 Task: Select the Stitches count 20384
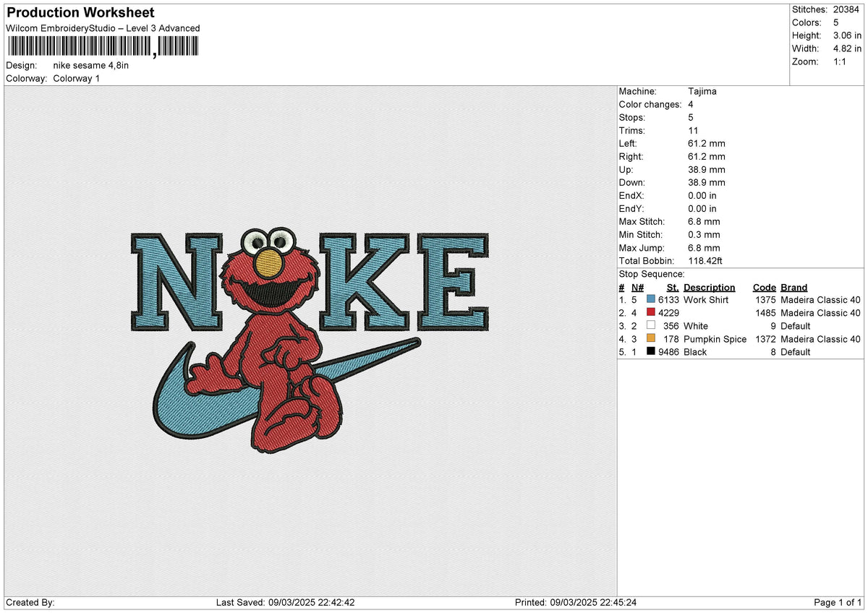point(847,9)
